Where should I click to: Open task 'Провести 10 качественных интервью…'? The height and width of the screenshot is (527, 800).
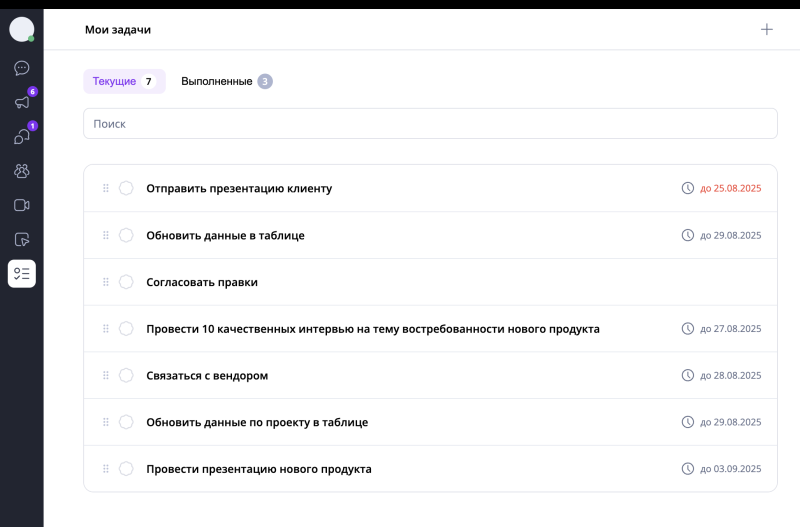pyautogui.click(x=372, y=329)
